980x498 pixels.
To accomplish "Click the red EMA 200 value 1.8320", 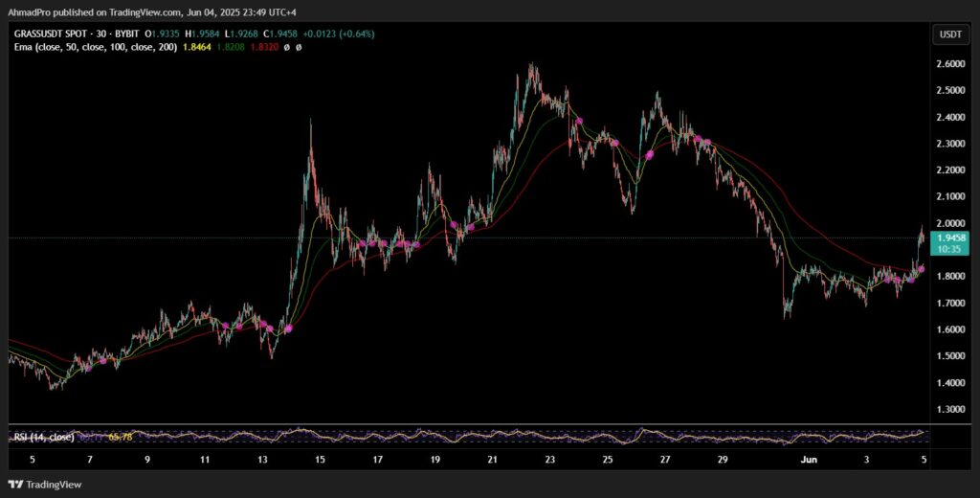I will pyautogui.click(x=262, y=47).
